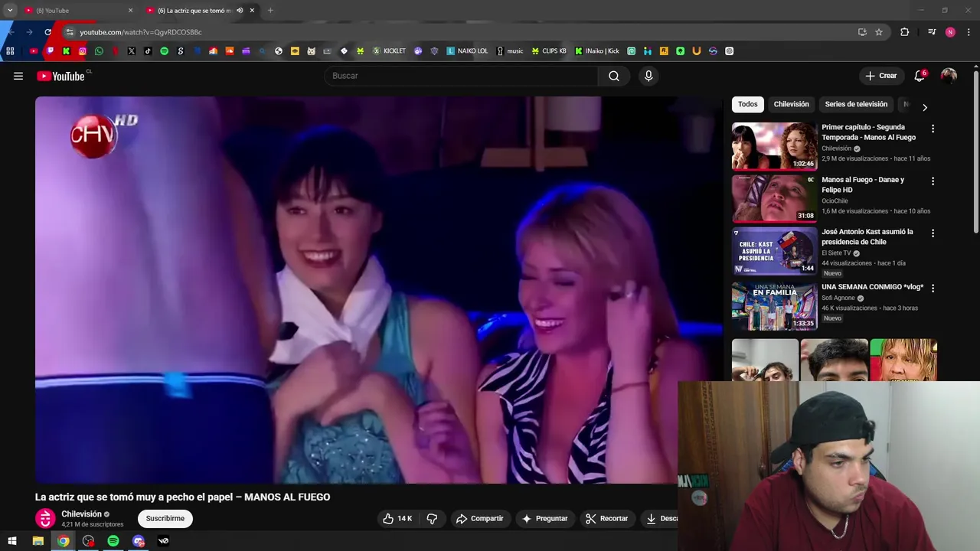This screenshot has width=980, height=551.
Task: Open Manos al Fuego Danae y Felipe thumbnail
Action: coord(774,198)
